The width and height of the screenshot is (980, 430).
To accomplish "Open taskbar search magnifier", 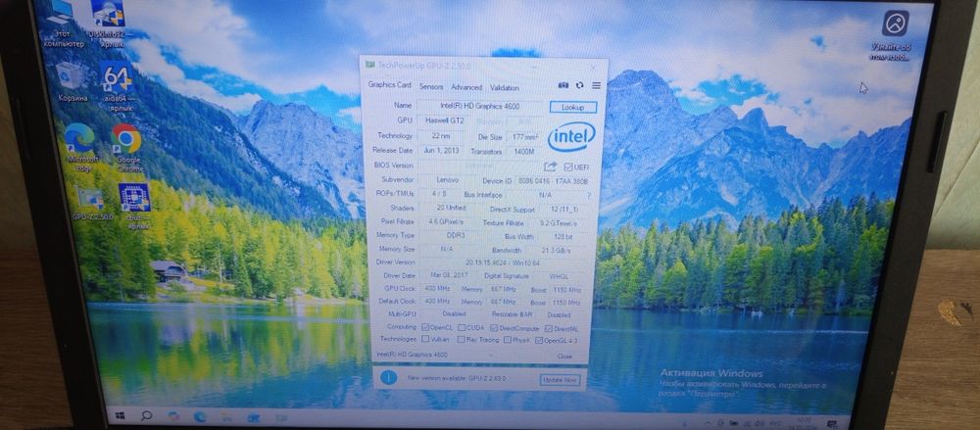I will 146,415.
